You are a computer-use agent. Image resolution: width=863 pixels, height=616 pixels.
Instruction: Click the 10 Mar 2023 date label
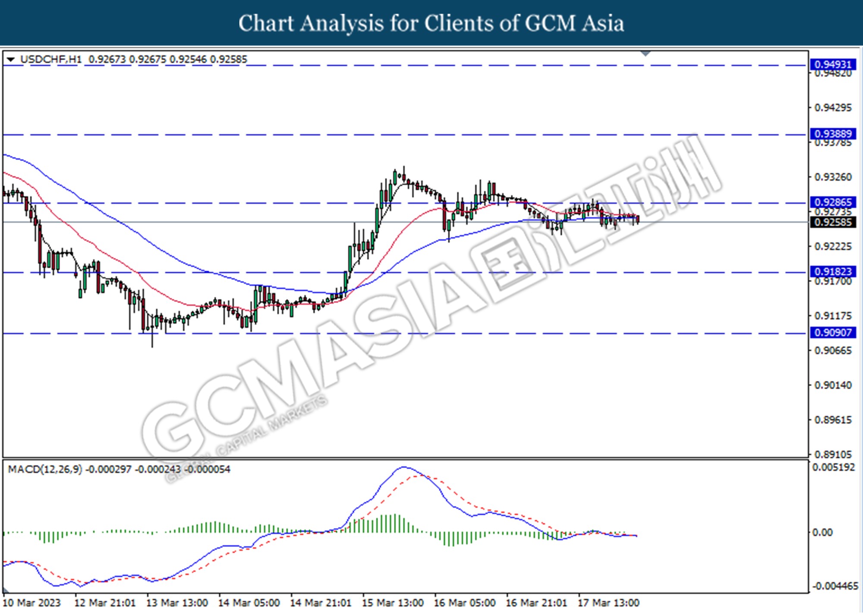click(x=32, y=603)
